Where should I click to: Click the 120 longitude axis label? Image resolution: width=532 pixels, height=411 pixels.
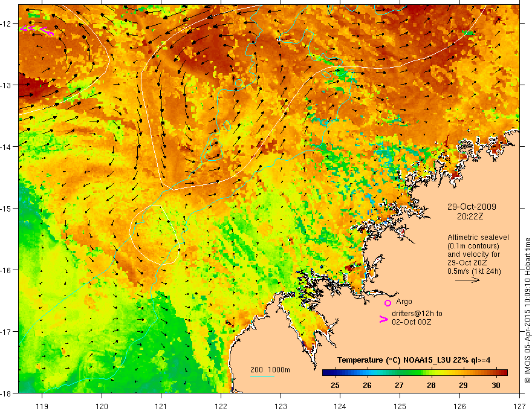pyautogui.click(x=102, y=406)
